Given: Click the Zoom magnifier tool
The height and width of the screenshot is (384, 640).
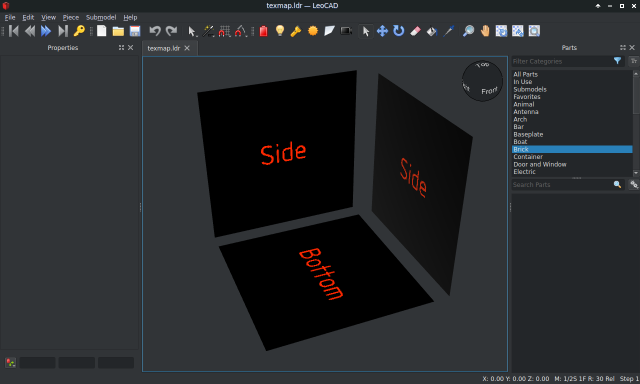Looking at the screenshot, I should pos(468,31).
